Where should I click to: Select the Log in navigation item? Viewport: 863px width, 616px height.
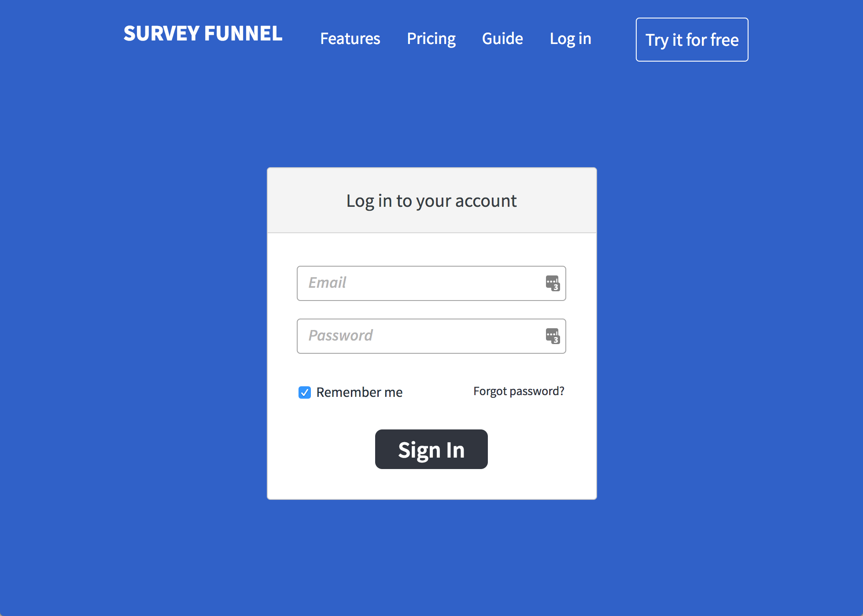(570, 39)
